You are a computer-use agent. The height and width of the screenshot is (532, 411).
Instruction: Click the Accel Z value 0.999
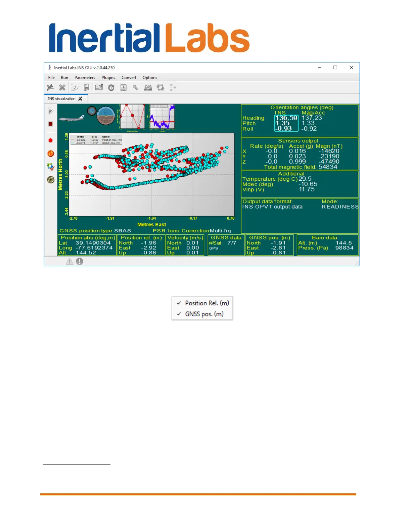298,162
